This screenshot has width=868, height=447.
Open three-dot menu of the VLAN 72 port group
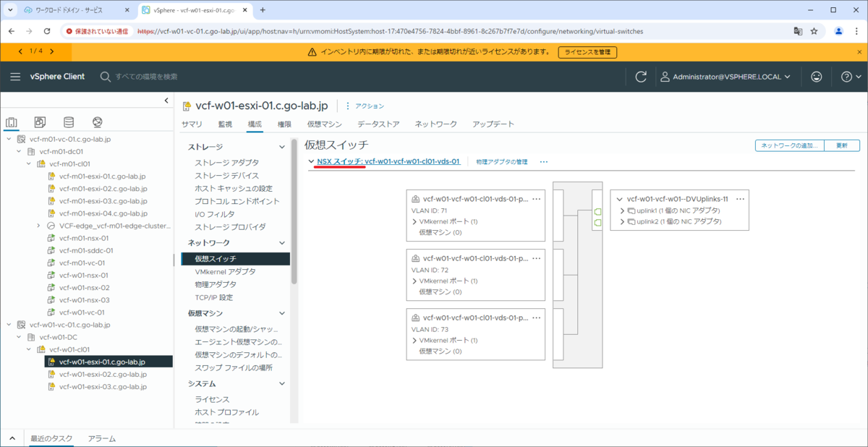click(x=537, y=257)
